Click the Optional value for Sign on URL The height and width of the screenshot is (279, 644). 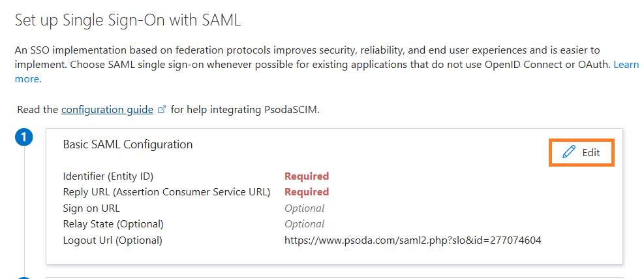pos(304,208)
